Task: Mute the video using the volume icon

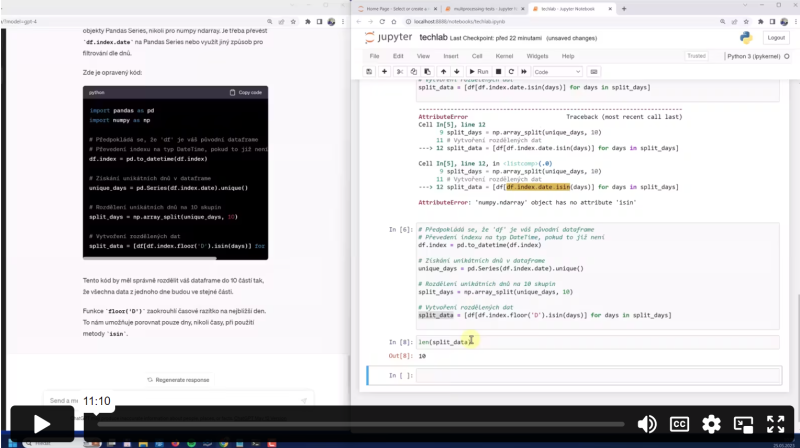Action: (647, 424)
